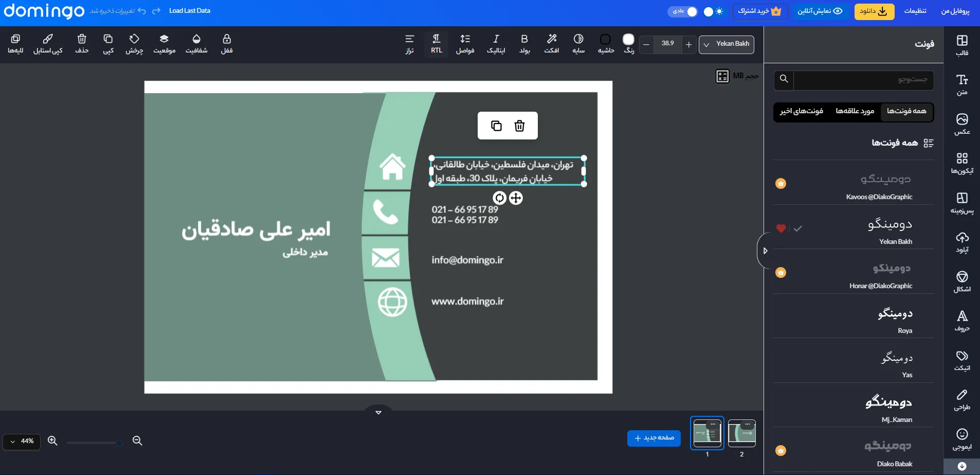Image resolution: width=980 pixels, height=475 pixels.
Task: Open the Effect (افکت) tool
Action: (552, 44)
